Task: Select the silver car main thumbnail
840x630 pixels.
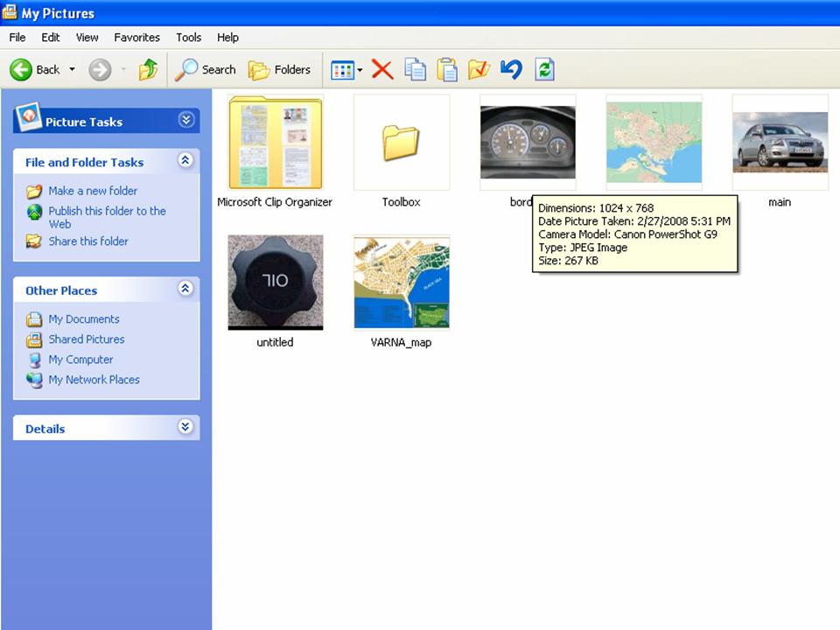Action: (780, 143)
